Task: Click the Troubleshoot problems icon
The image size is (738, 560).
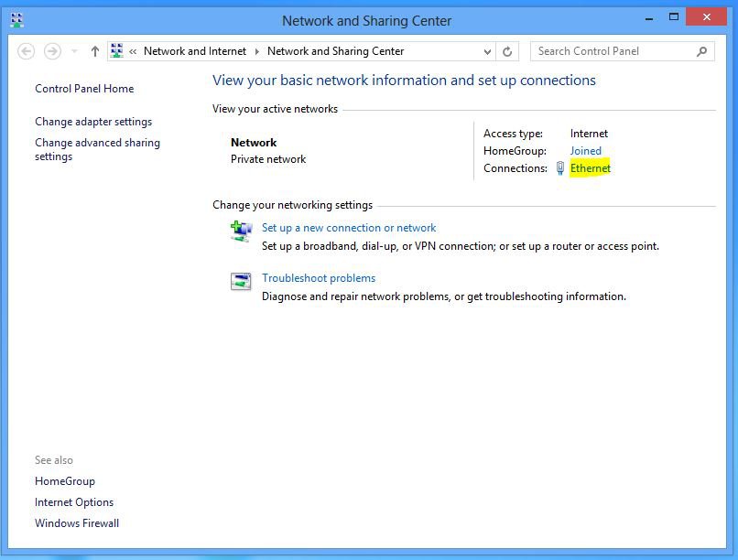Action: 241,281
